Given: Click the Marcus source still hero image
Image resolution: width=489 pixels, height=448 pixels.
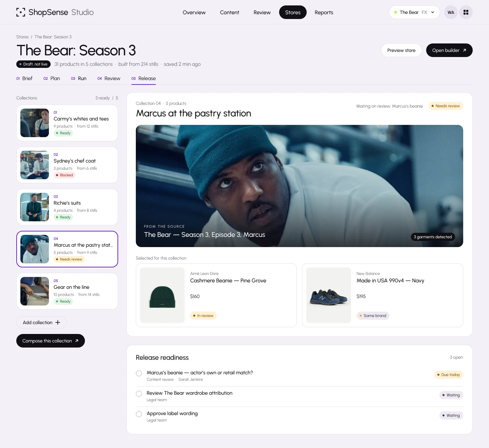Looking at the screenshot, I should pyautogui.click(x=300, y=186).
